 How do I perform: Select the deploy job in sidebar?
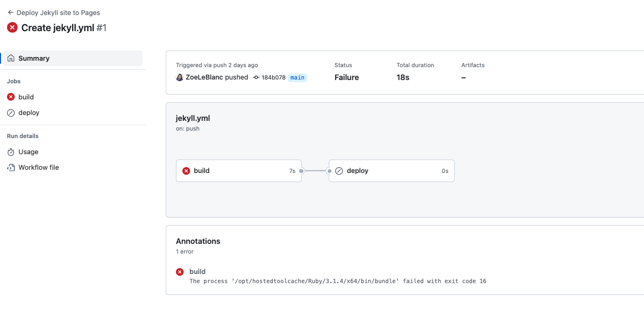point(29,113)
